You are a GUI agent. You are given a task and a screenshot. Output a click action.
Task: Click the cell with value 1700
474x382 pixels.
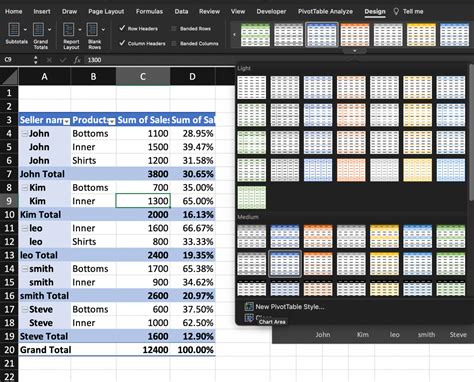(143, 269)
